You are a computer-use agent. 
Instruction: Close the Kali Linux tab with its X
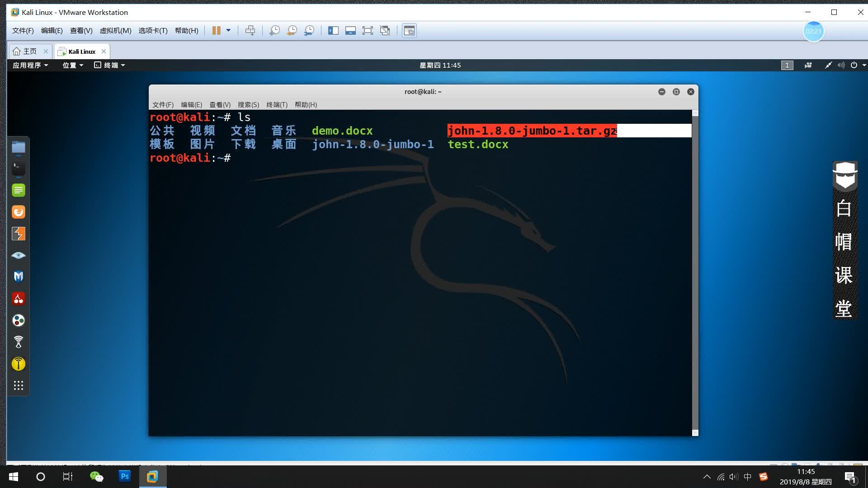pos(104,51)
